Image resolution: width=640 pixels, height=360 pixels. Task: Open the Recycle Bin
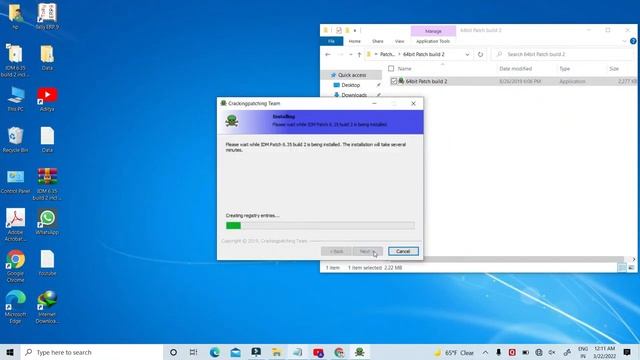pyautogui.click(x=16, y=140)
